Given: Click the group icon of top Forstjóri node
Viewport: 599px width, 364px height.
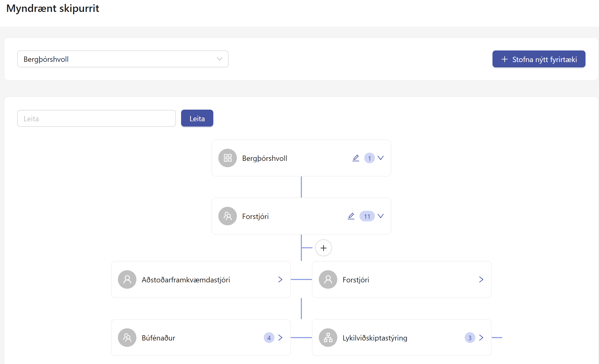Looking at the screenshot, I should point(227,216).
